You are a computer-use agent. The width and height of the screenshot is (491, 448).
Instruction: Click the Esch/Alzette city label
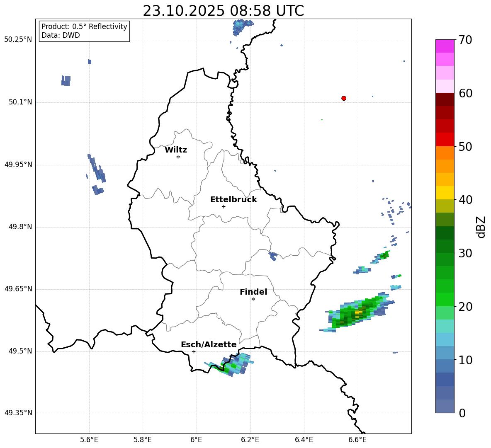209,345
